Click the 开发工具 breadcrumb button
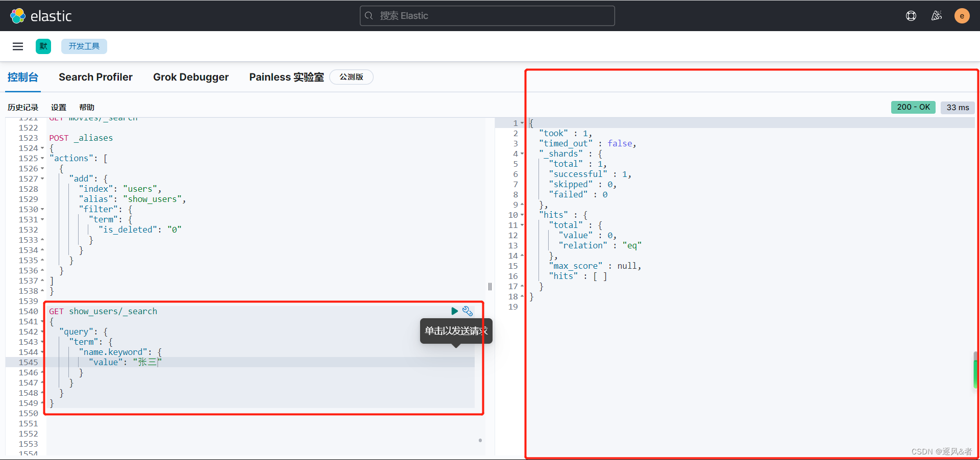 point(84,46)
